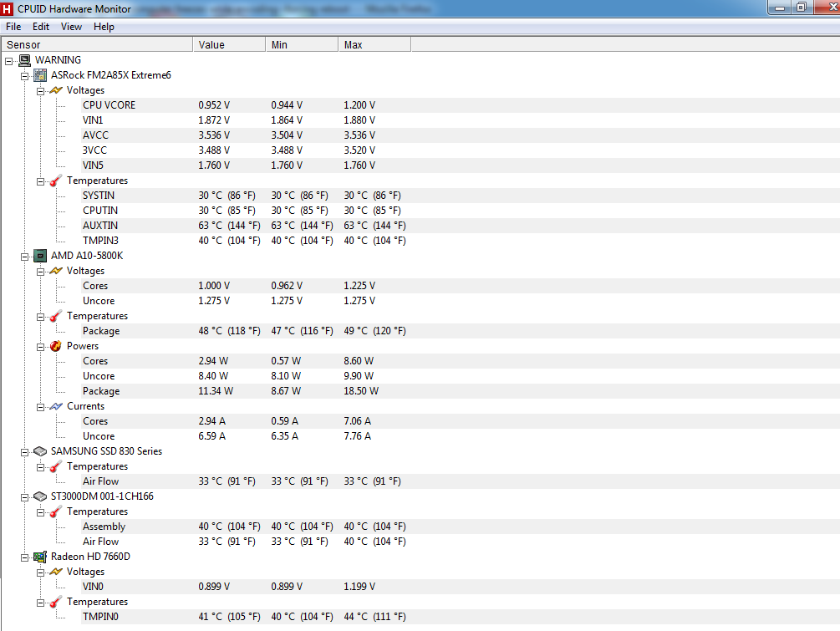840x631 pixels.
Task: Collapse the ASRock Voltages group
Action: [40, 91]
